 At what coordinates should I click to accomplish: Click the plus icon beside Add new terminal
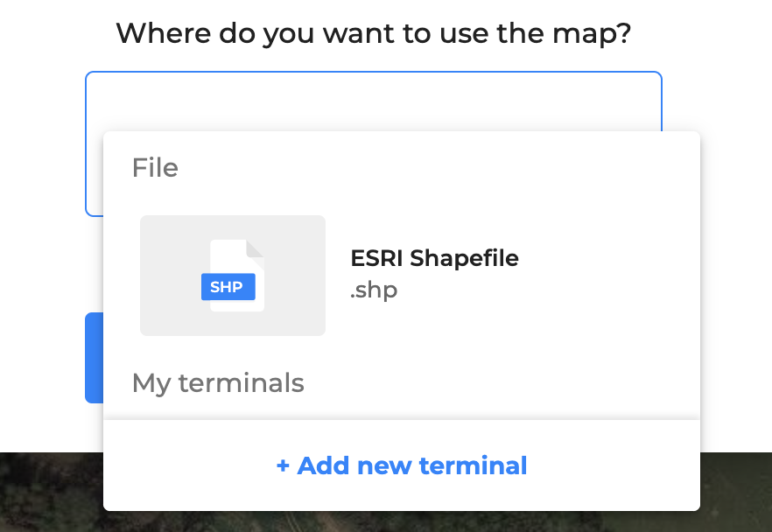[282, 465]
